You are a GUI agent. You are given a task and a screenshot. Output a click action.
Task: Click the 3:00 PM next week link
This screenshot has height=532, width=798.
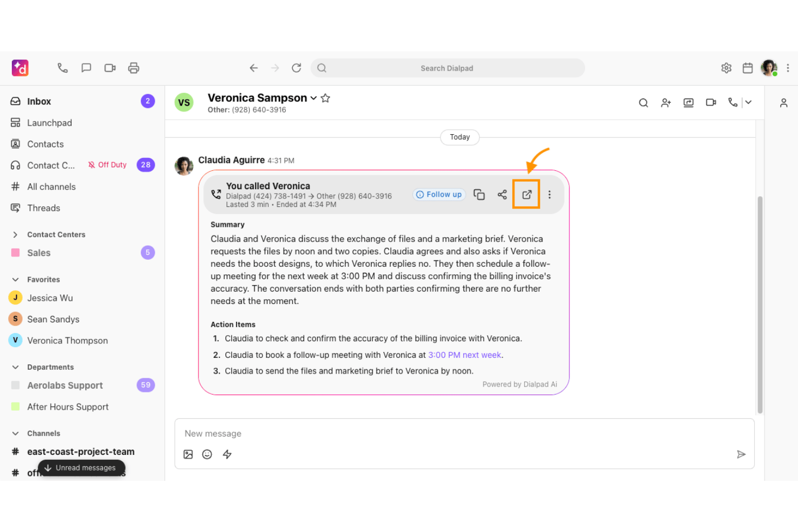point(465,355)
